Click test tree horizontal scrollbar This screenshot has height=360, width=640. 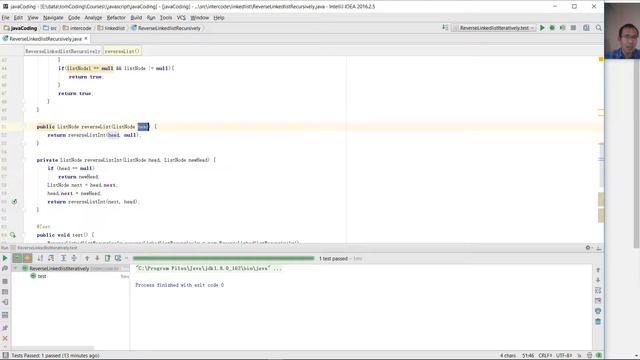(53, 347)
